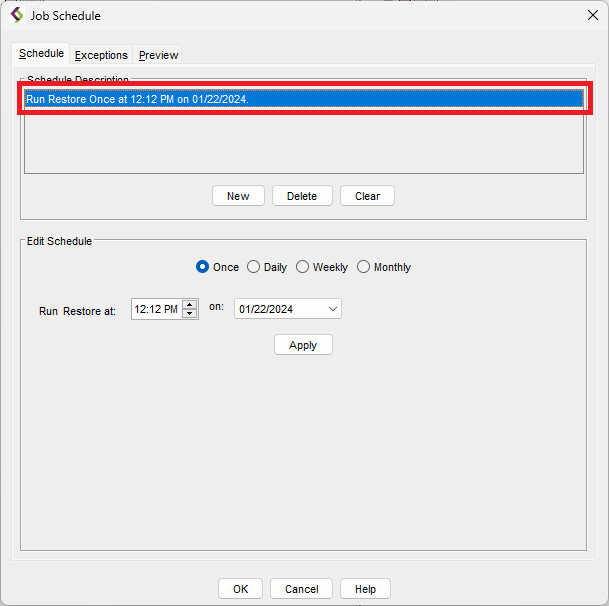Click the 12:12 PM time field
Viewport: 609px width, 606px height.
point(155,310)
